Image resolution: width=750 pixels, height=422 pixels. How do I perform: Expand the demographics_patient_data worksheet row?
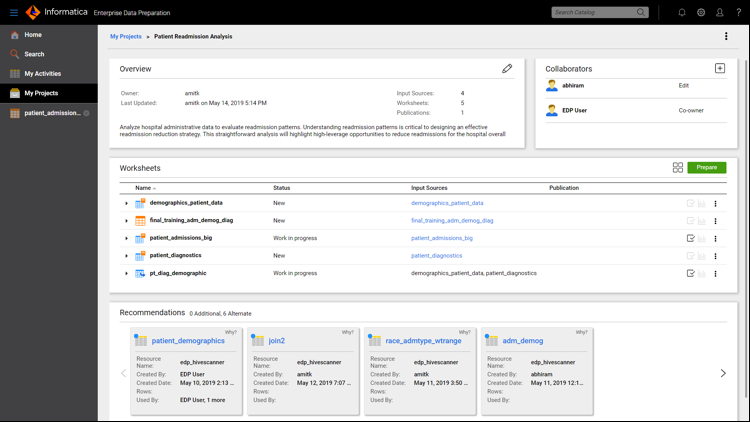(x=127, y=204)
